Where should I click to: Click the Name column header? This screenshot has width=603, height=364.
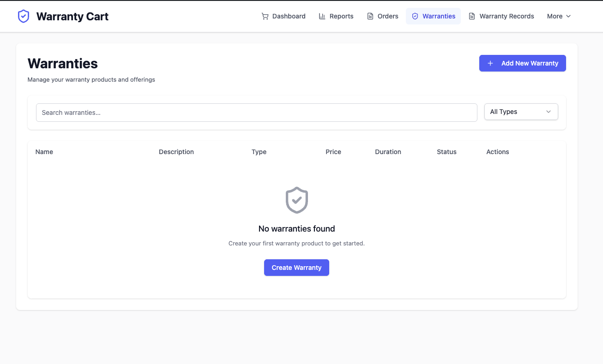(x=44, y=152)
